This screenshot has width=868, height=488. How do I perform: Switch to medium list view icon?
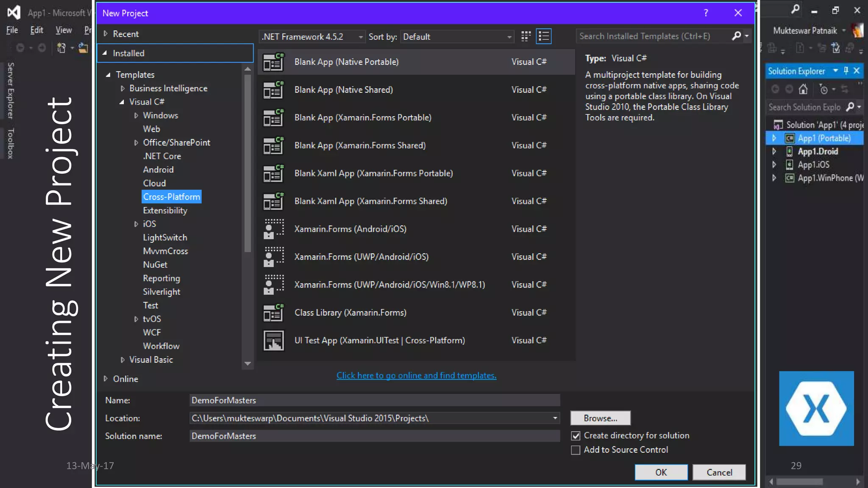click(543, 36)
